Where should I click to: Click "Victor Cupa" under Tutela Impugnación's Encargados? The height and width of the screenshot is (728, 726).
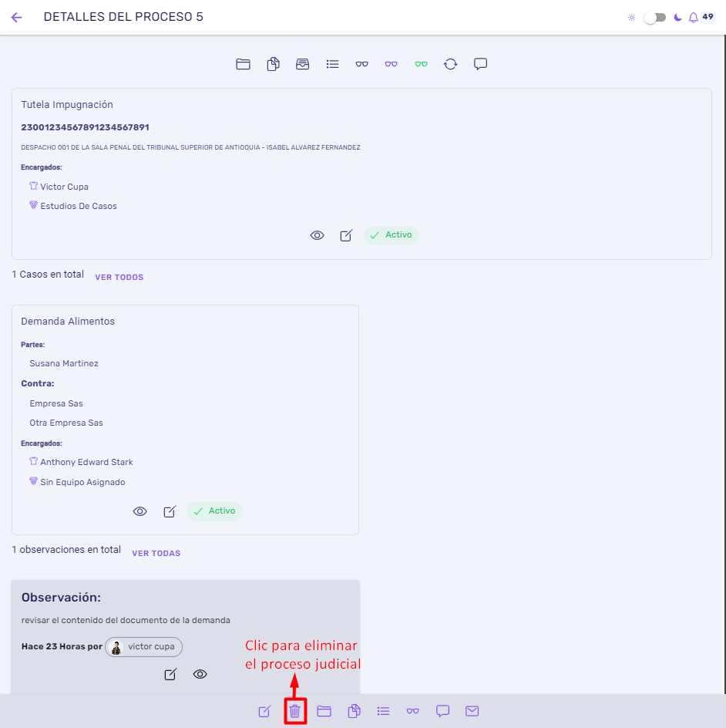(64, 187)
